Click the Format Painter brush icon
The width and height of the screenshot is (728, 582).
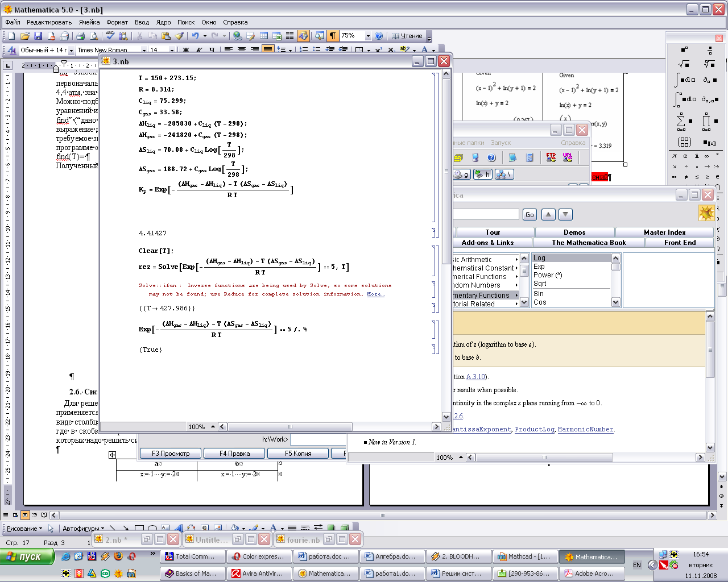179,36
